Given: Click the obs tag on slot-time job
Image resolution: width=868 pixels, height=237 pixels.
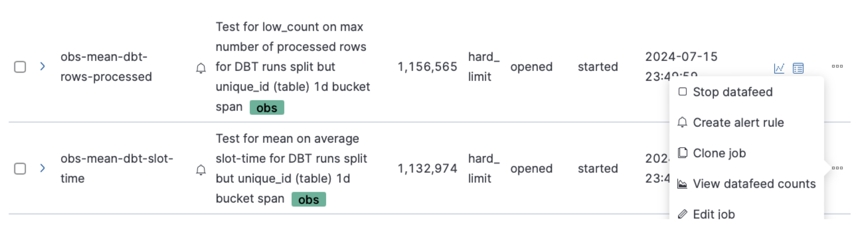Looking at the screenshot, I should 309,199.
